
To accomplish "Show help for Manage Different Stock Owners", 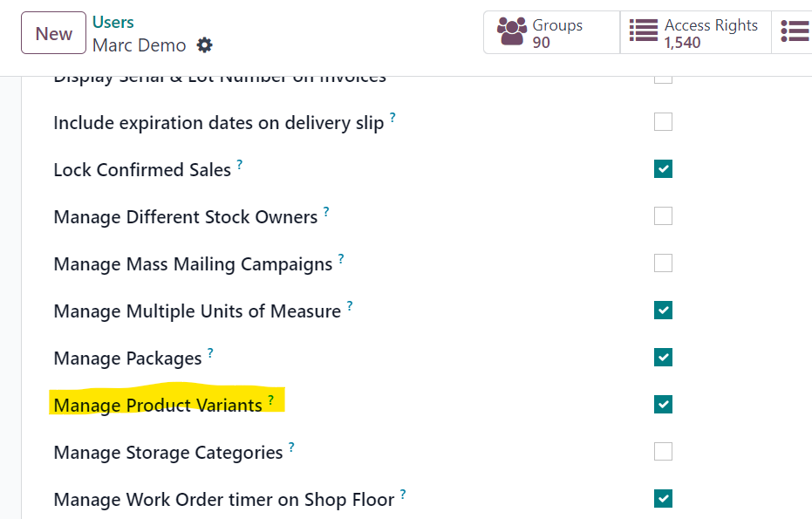I will pyautogui.click(x=326, y=211).
